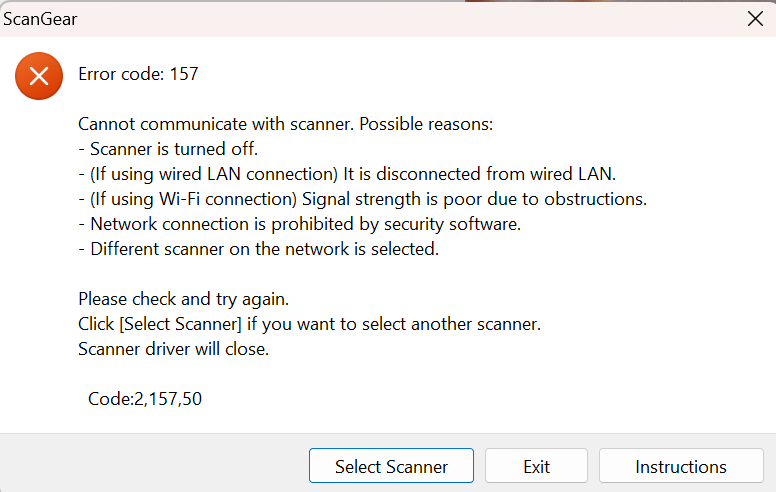Screen dimensions: 776x492
Task: Click the 'Please check and try again' text
Action: click(x=183, y=299)
